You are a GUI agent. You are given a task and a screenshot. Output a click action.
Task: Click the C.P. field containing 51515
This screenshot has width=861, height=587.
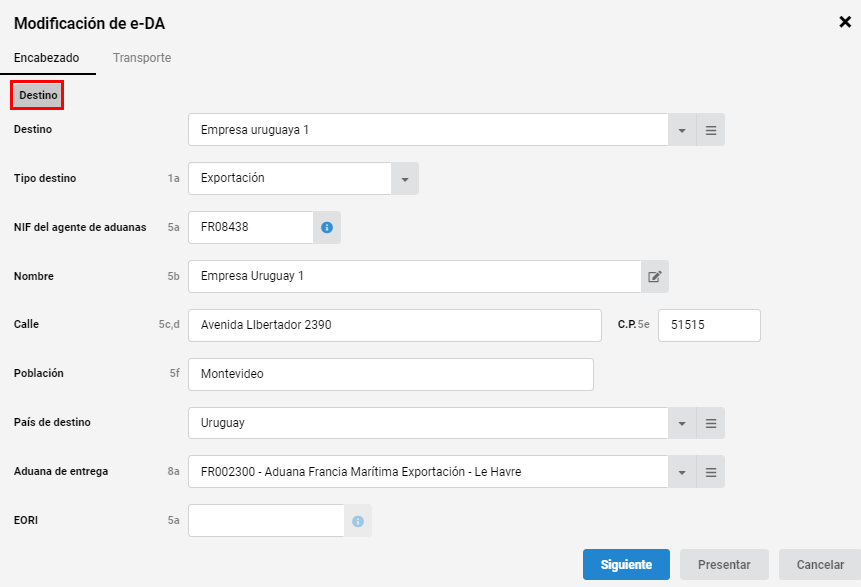tap(709, 325)
